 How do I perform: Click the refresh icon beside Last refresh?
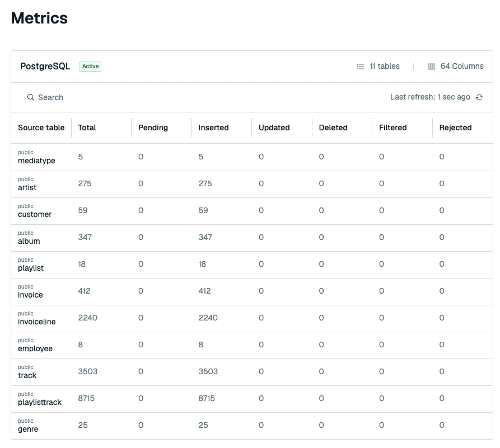479,97
